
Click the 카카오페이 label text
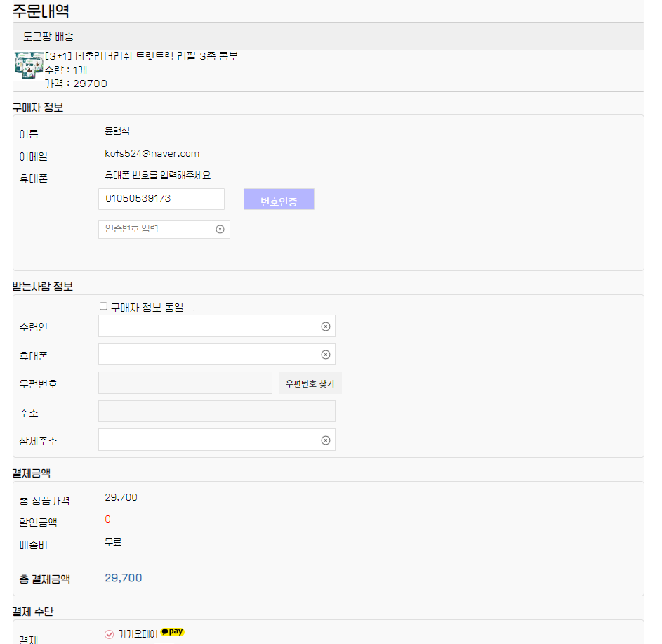pyautogui.click(x=138, y=634)
